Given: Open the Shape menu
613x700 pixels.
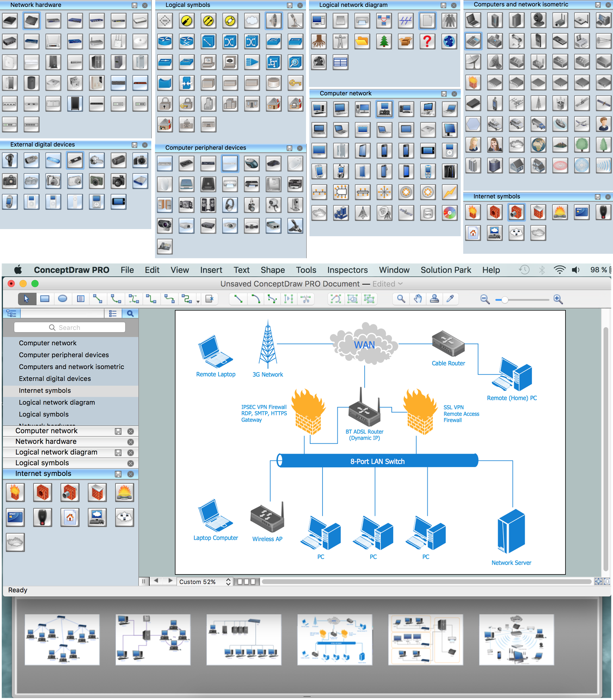Looking at the screenshot, I should 273,270.
